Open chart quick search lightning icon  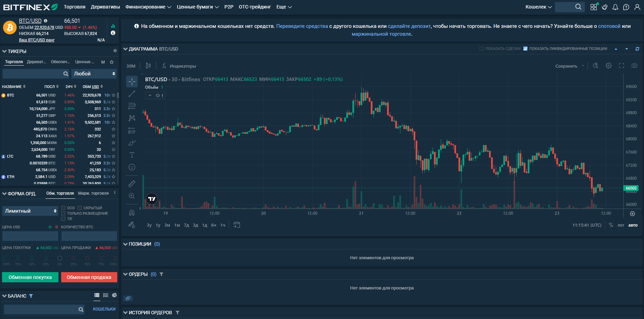coord(595,66)
